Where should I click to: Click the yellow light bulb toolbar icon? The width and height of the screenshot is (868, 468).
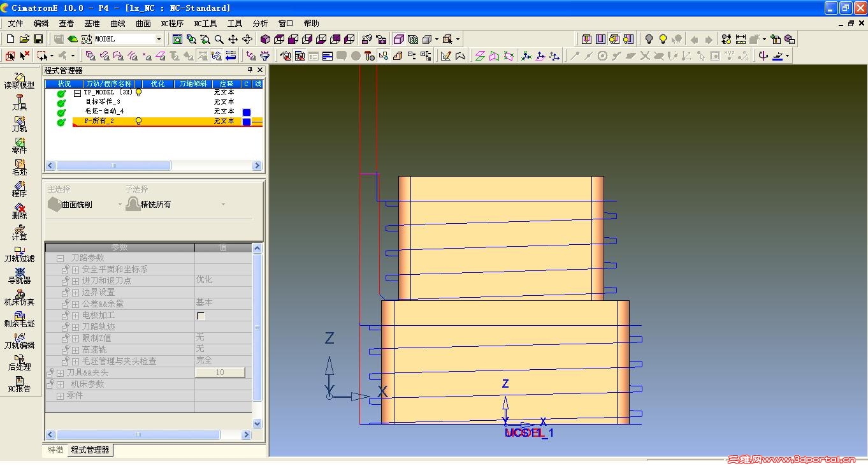pos(663,39)
